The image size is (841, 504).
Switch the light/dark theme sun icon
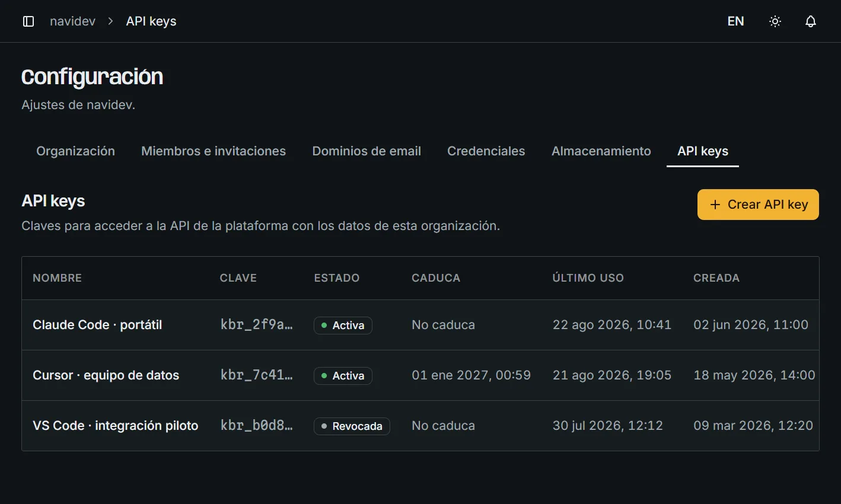click(775, 21)
